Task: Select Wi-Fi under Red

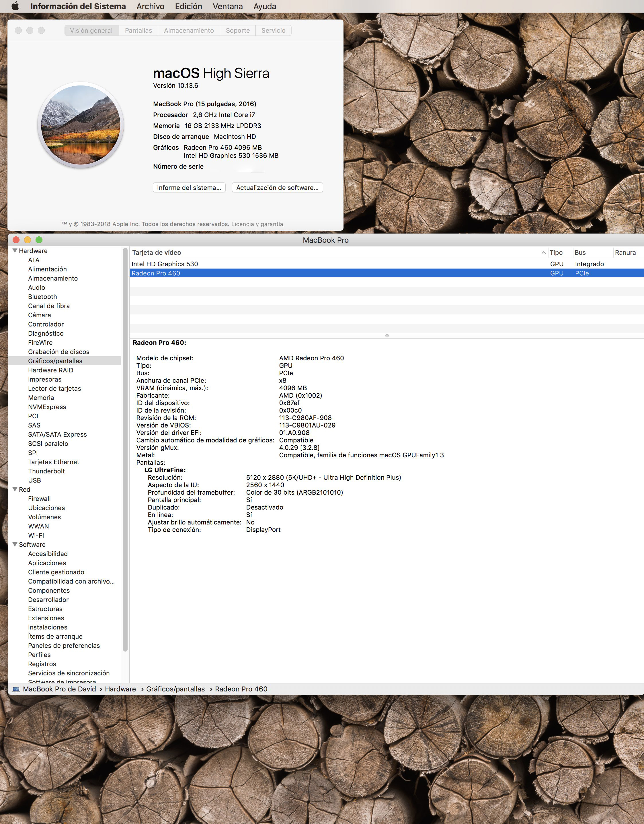Action: 36,535
